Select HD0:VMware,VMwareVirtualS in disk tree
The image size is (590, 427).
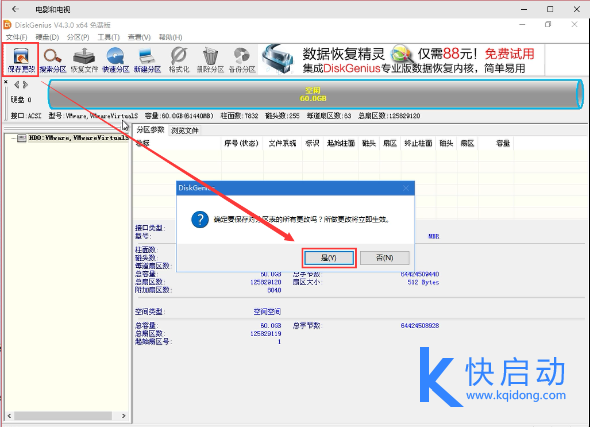coord(78,138)
